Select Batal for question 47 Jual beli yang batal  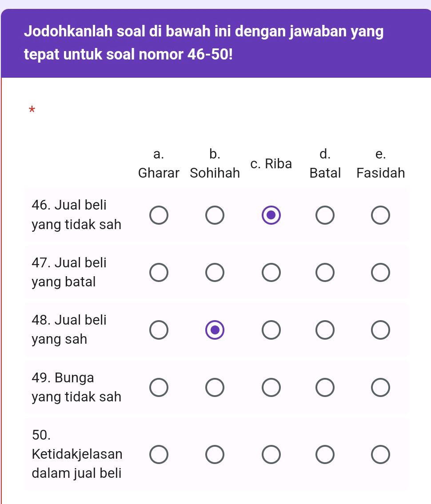[325, 272]
